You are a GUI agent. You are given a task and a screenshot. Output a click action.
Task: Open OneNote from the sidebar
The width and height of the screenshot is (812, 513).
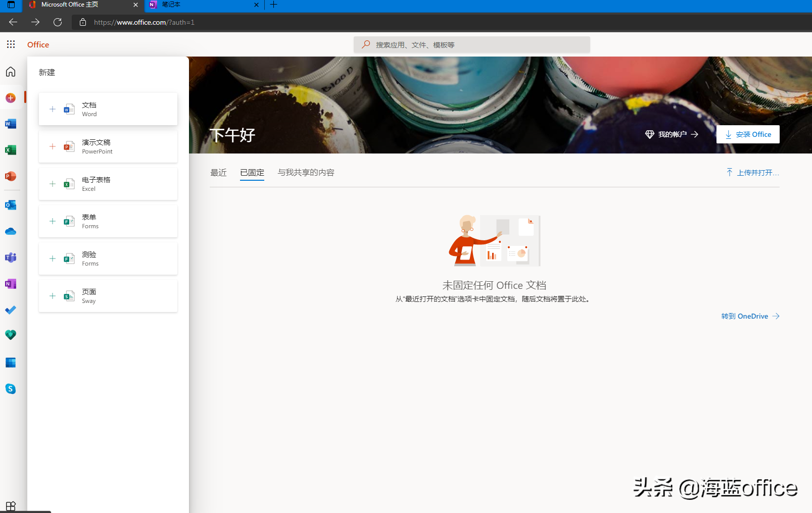point(11,284)
